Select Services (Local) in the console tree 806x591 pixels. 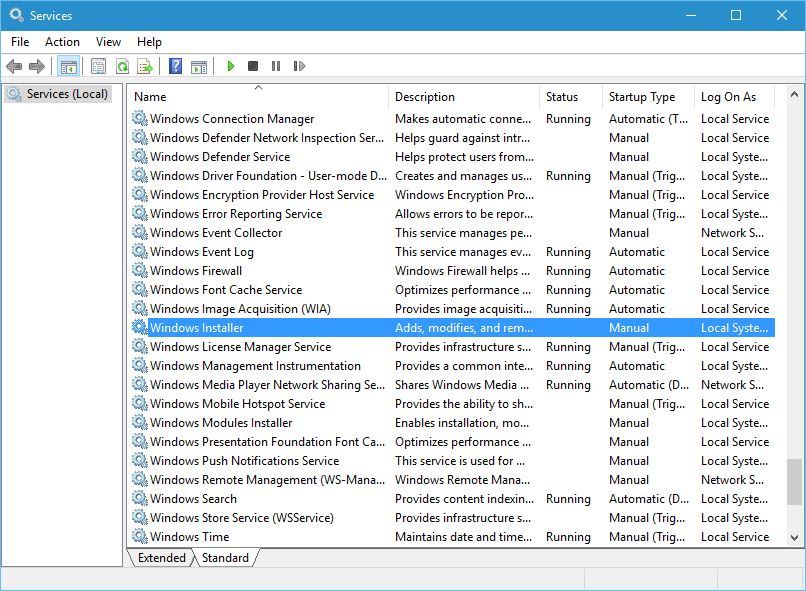(x=66, y=94)
